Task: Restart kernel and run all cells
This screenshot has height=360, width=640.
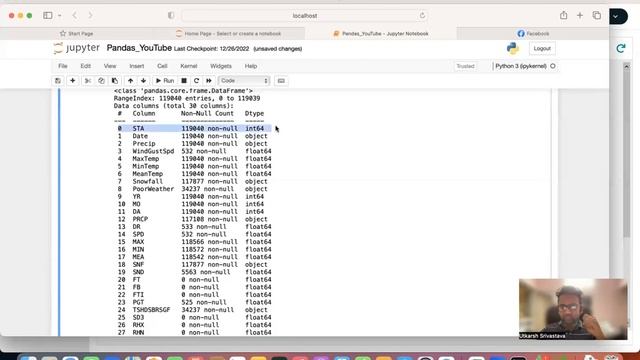Action: 209,81
